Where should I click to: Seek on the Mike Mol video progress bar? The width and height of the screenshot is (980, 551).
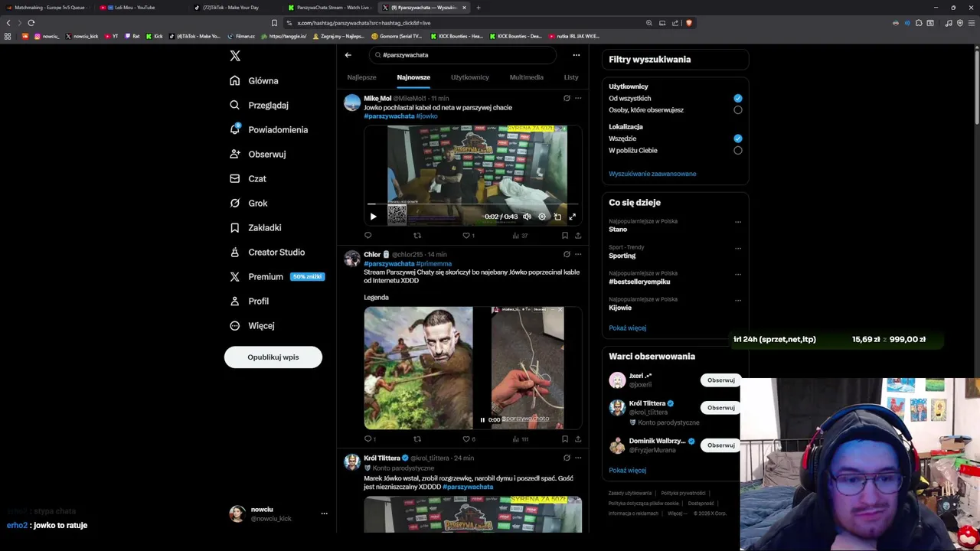click(x=472, y=204)
